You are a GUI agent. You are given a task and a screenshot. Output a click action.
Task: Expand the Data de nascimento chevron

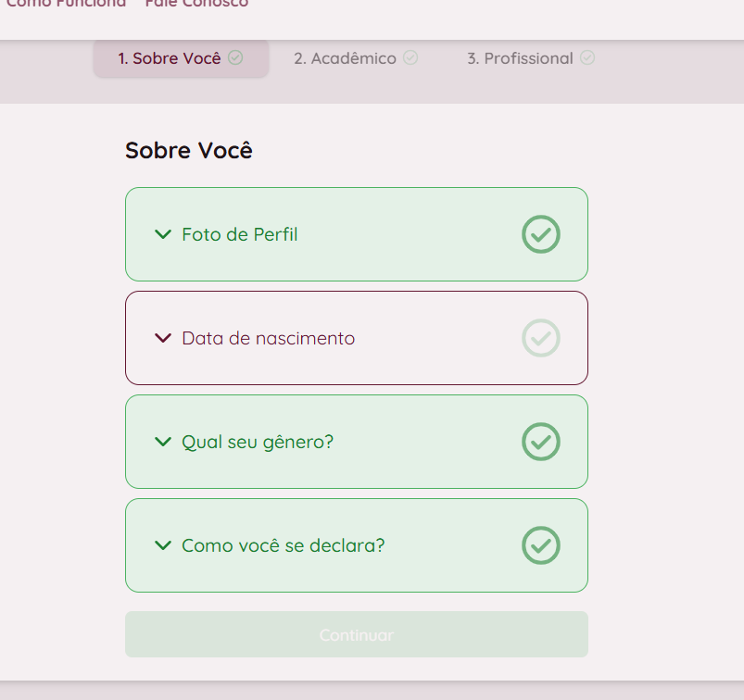coord(163,338)
